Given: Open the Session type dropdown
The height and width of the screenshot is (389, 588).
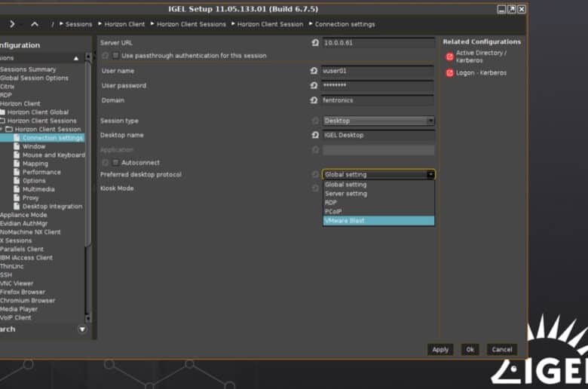Looking at the screenshot, I should click(x=378, y=121).
